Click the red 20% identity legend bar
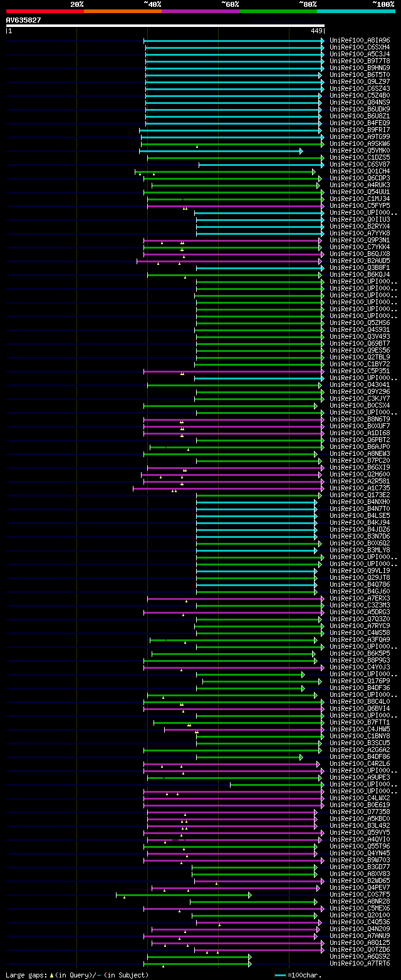Image resolution: width=401 pixels, height=980 pixels. click(44, 11)
